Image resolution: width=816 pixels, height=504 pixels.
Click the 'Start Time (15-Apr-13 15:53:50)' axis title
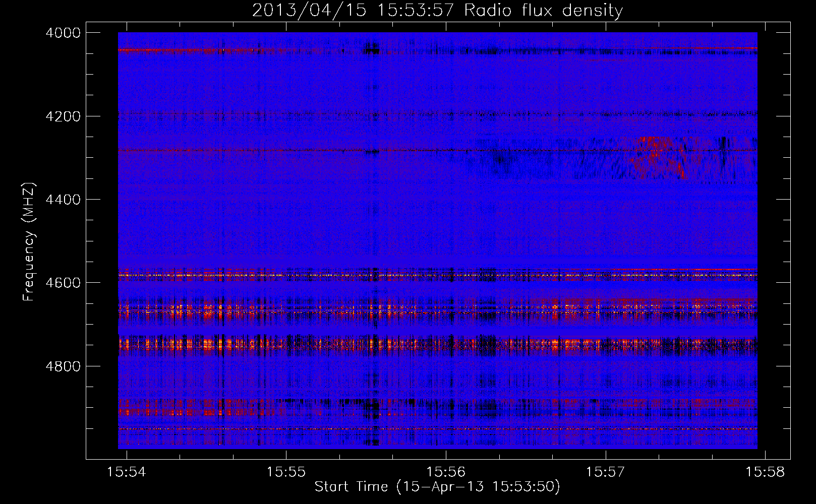click(x=437, y=487)
